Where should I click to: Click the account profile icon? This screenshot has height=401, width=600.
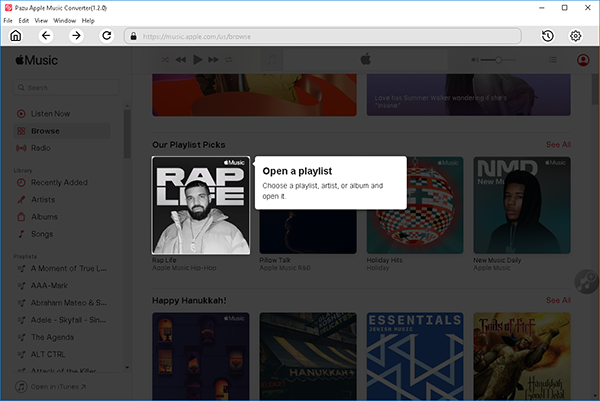pyautogui.click(x=583, y=60)
